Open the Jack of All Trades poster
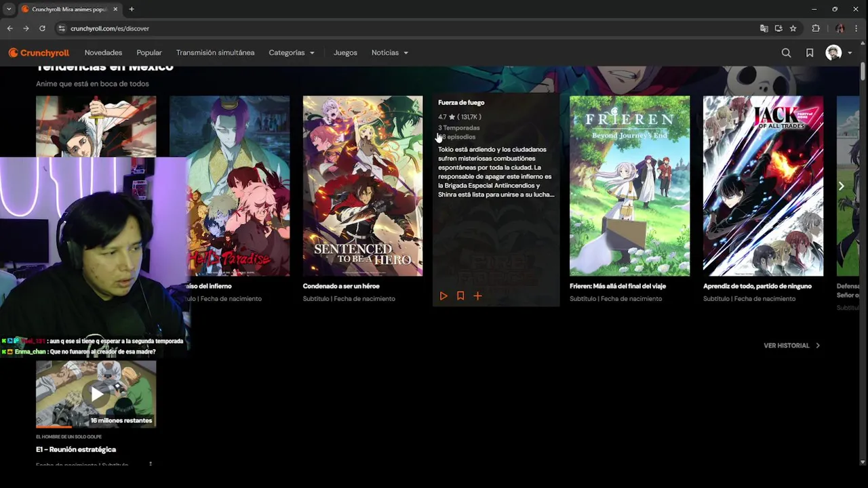This screenshot has width=868, height=488. point(763,186)
